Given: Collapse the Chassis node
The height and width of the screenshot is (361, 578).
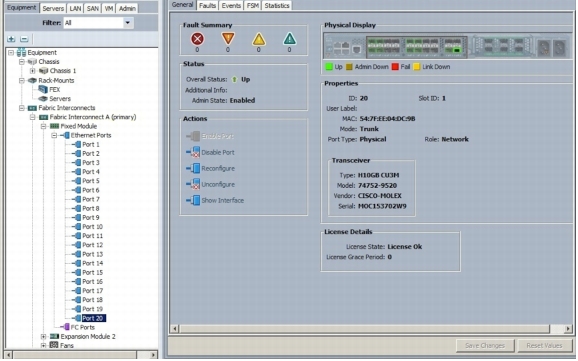Looking at the screenshot, I should [22, 62].
